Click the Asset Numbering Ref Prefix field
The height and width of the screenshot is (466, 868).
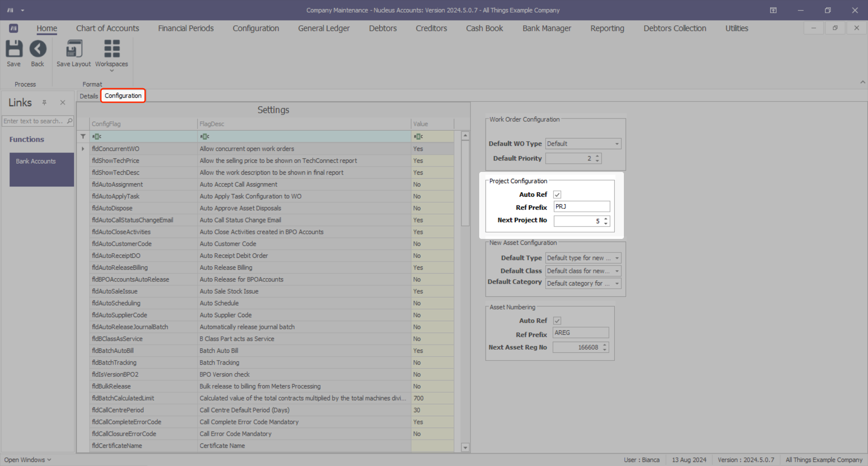(x=581, y=333)
